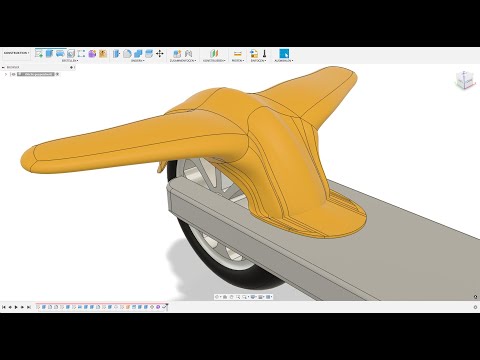Click the Look At navigation icon

click(x=225, y=297)
